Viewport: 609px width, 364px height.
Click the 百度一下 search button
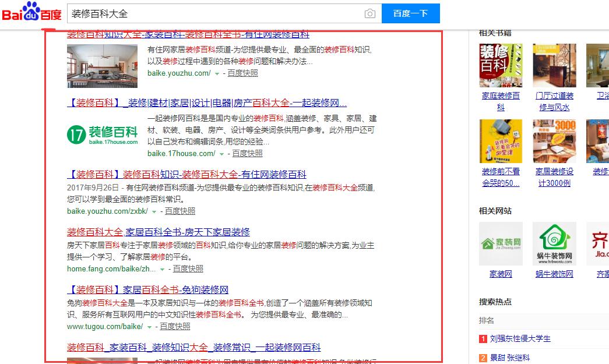(x=410, y=13)
